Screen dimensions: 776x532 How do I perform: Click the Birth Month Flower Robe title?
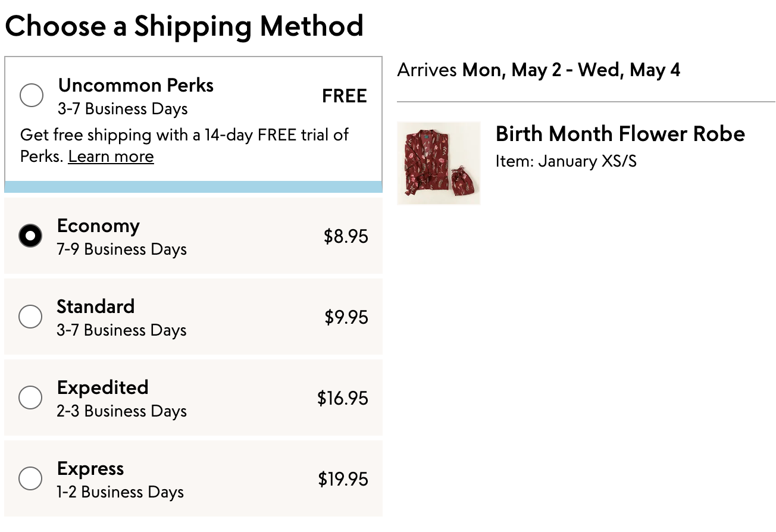(x=620, y=134)
